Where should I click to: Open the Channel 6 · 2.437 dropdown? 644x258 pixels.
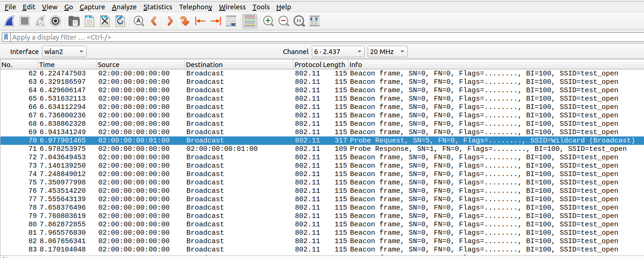(338, 52)
